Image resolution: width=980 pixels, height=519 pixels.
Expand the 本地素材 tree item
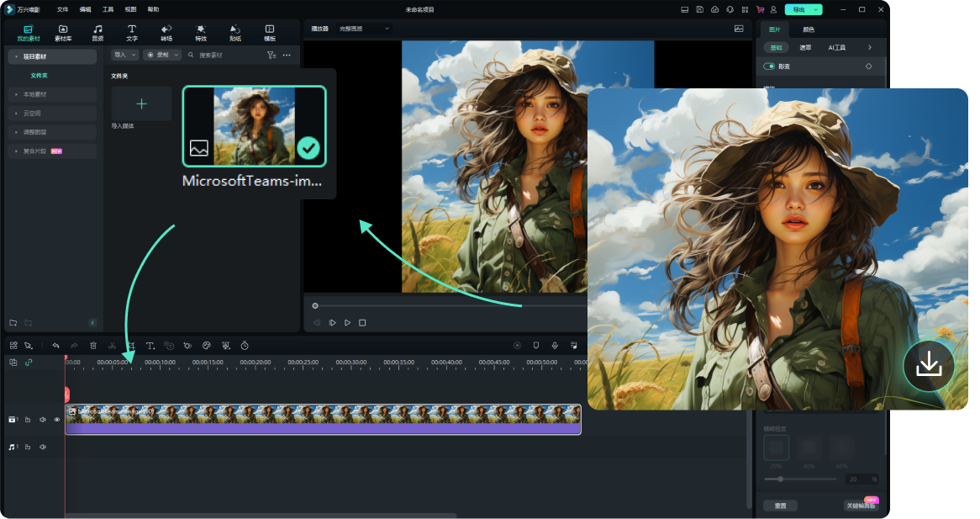pos(35,94)
